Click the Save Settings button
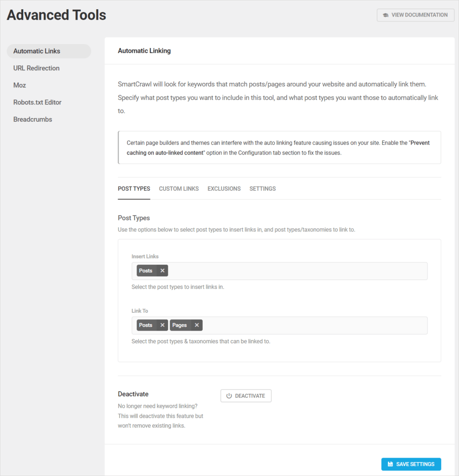 [411, 464]
